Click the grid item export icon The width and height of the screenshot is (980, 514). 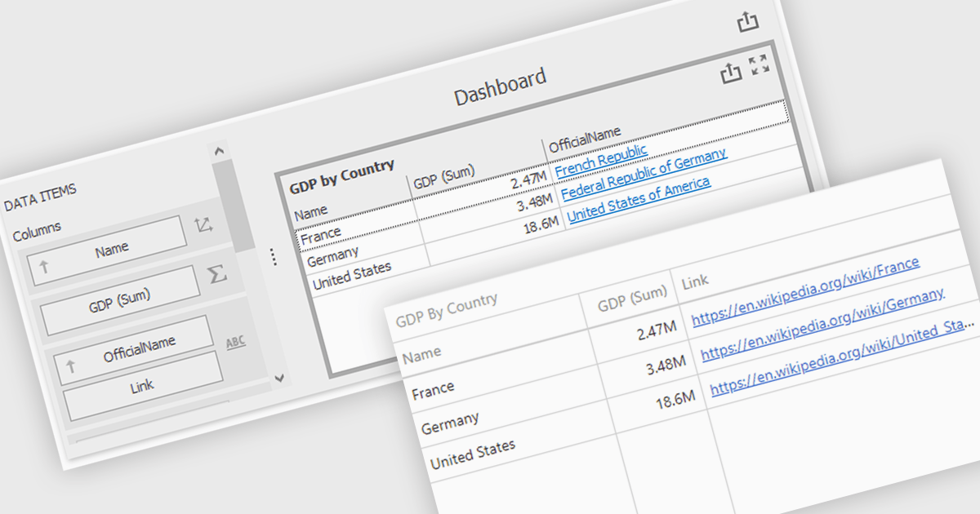[x=731, y=73]
